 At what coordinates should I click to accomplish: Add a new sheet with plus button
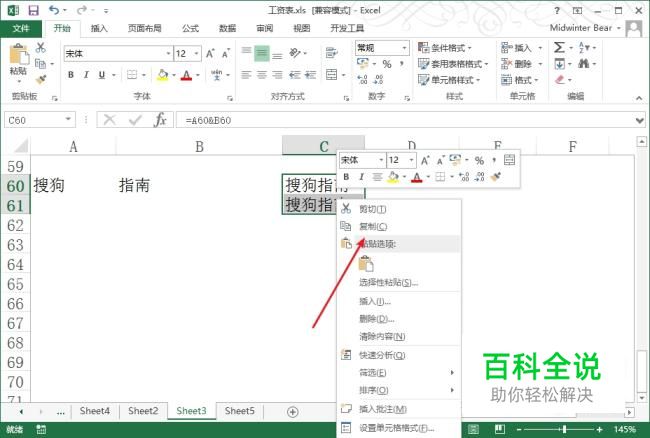point(293,411)
